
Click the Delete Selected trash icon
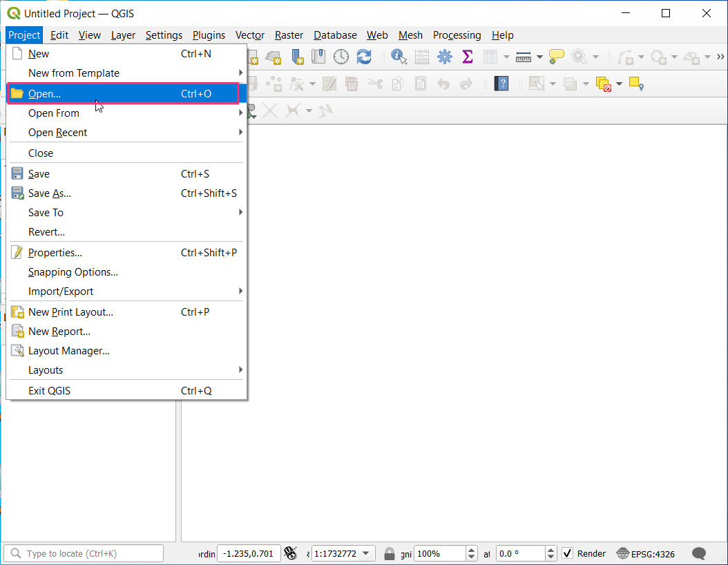352,84
